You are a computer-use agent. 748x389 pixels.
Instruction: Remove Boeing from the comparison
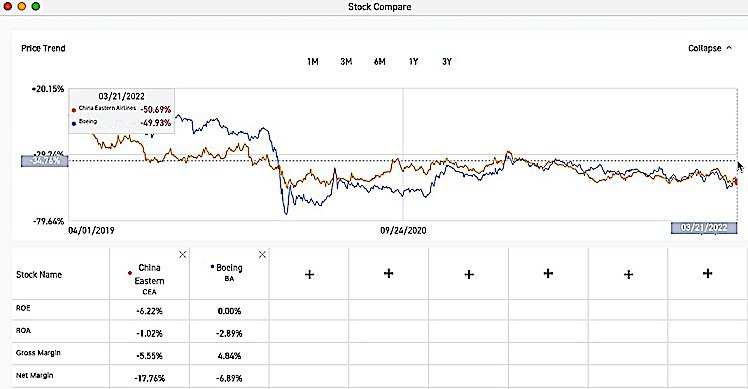(x=262, y=255)
